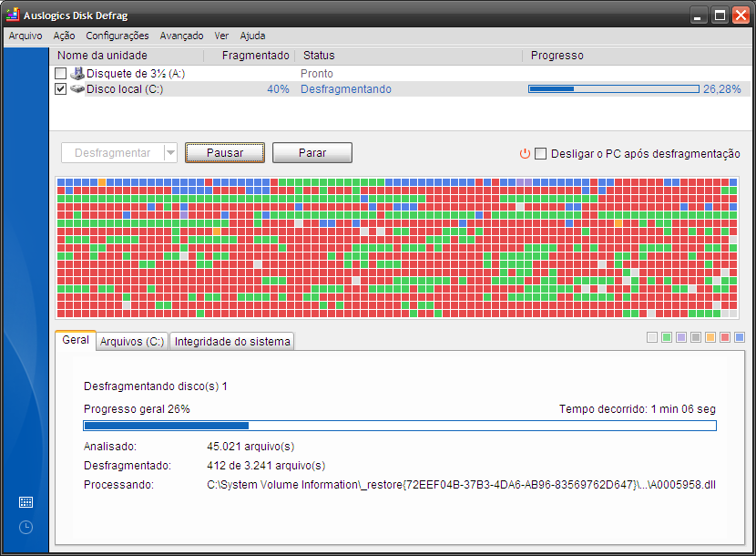This screenshot has width=756, height=556.
Task: Switch to the Integridade do sistema tab
Action: [232, 342]
